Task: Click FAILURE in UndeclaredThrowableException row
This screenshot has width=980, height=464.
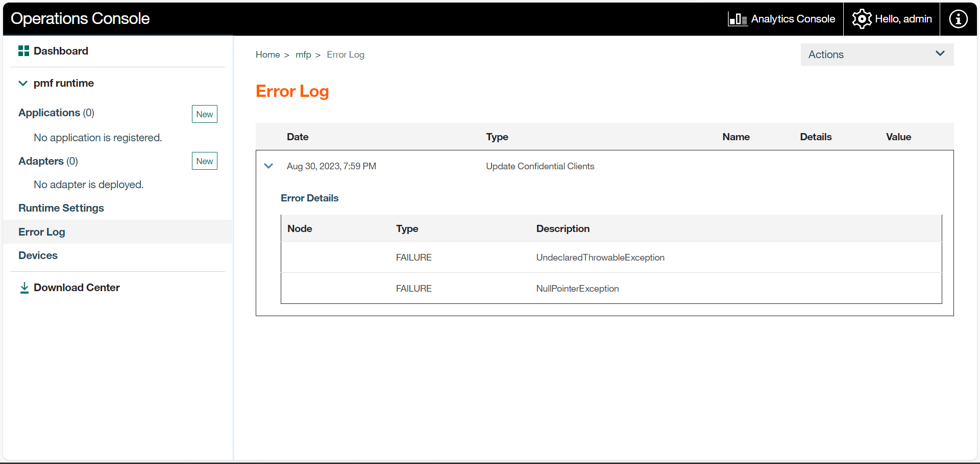Action: coord(414,257)
